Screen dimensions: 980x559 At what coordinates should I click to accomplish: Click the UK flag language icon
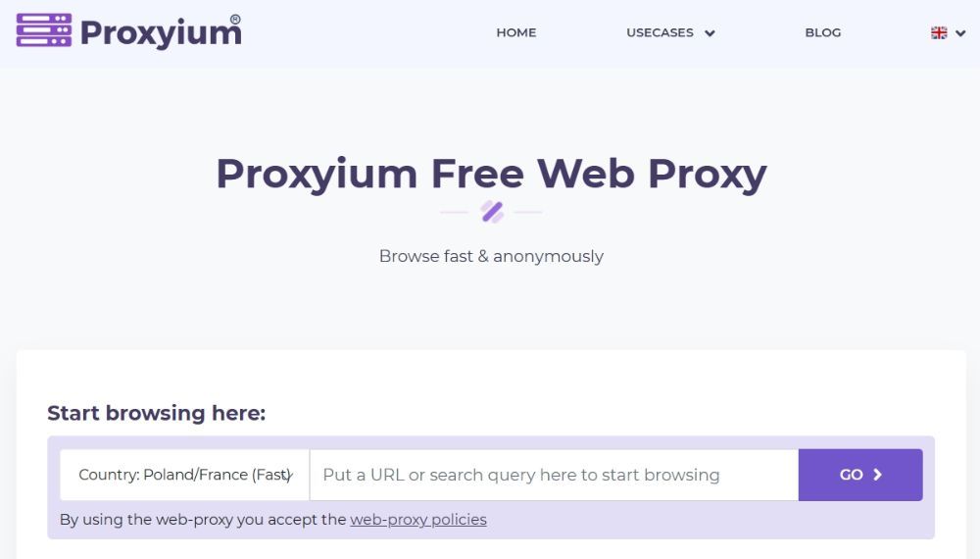pos(939,32)
